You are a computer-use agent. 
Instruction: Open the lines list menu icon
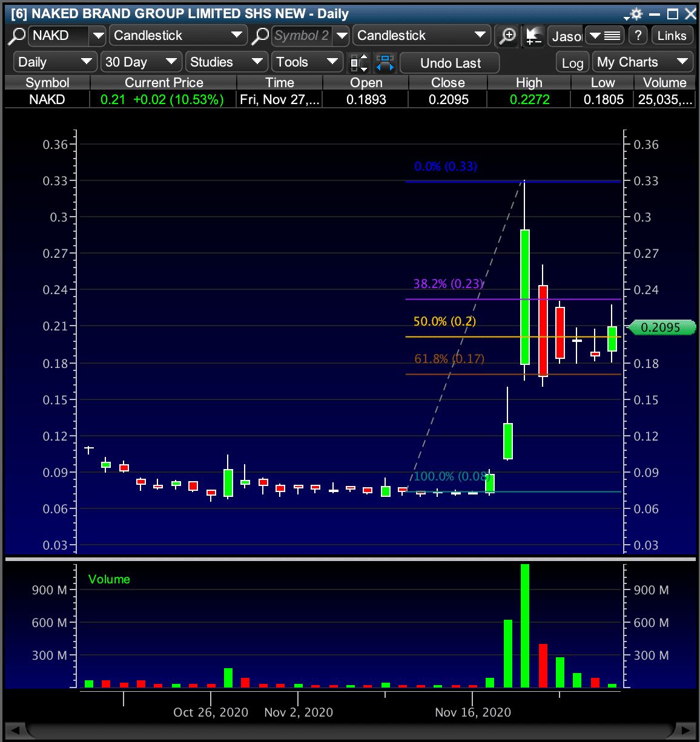(605, 36)
